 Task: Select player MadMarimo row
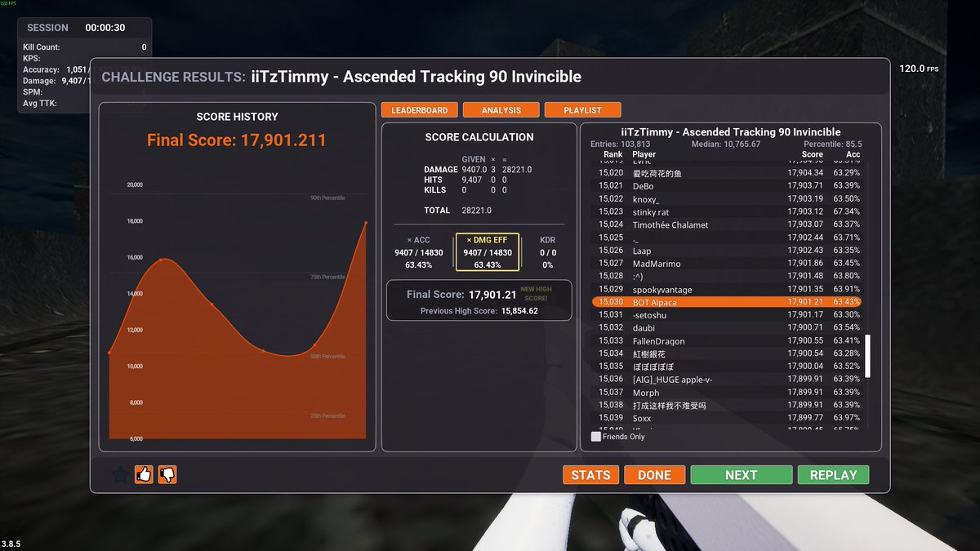point(727,264)
